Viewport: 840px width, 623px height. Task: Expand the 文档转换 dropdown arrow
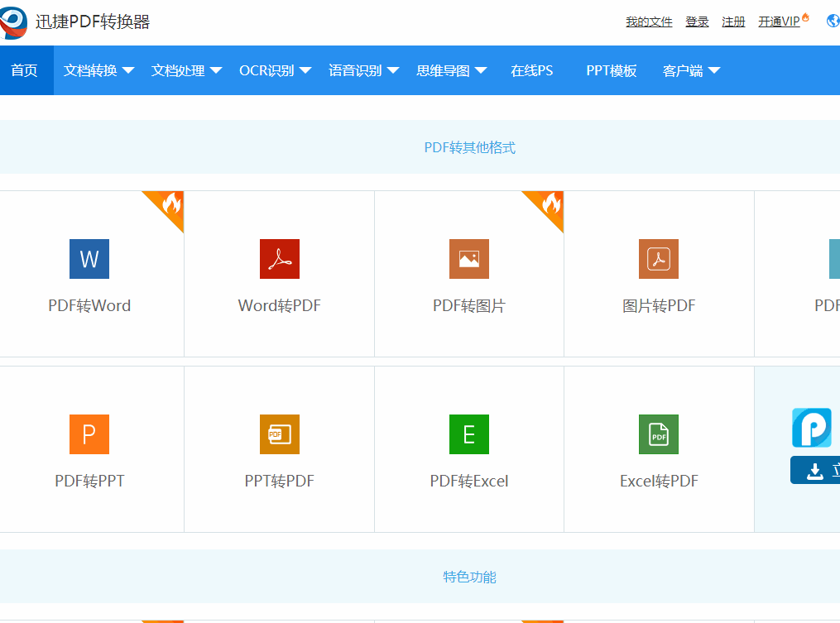(x=128, y=70)
